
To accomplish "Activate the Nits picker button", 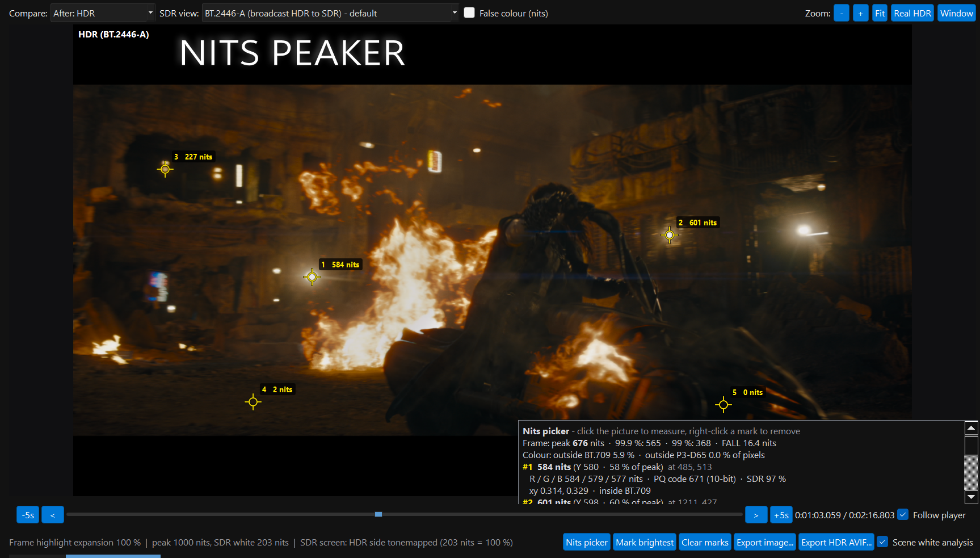I will coord(587,542).
